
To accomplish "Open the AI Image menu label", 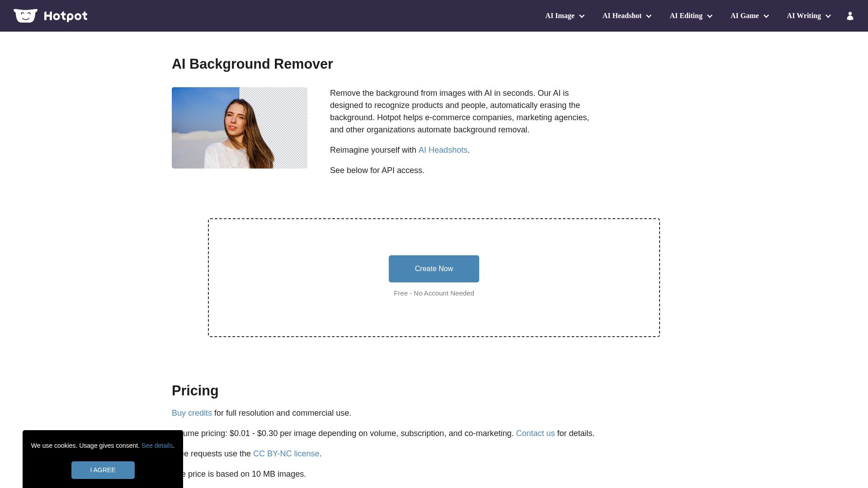I will [560, 16].
